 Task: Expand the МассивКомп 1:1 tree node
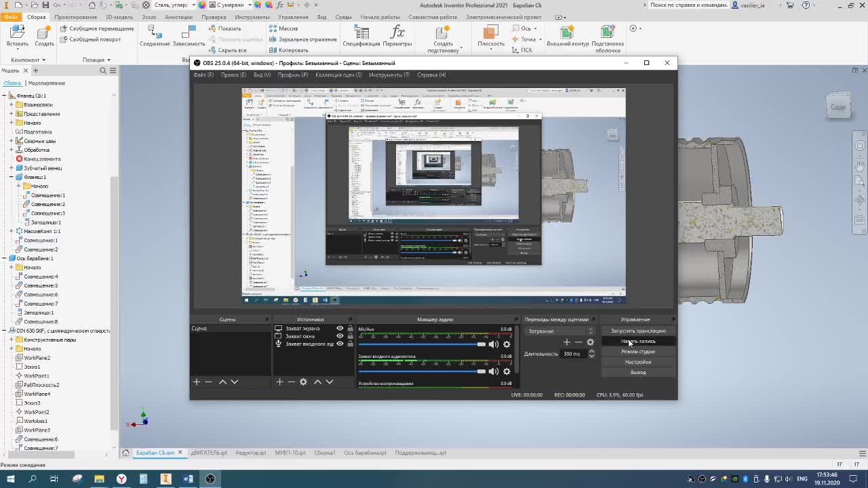(x=12, y=231)
